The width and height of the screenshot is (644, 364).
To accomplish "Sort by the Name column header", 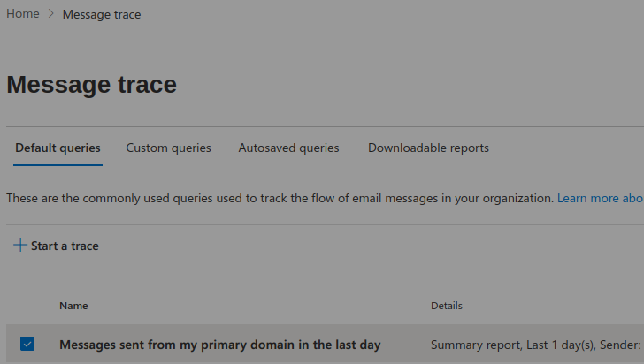I will pos(73,306).
